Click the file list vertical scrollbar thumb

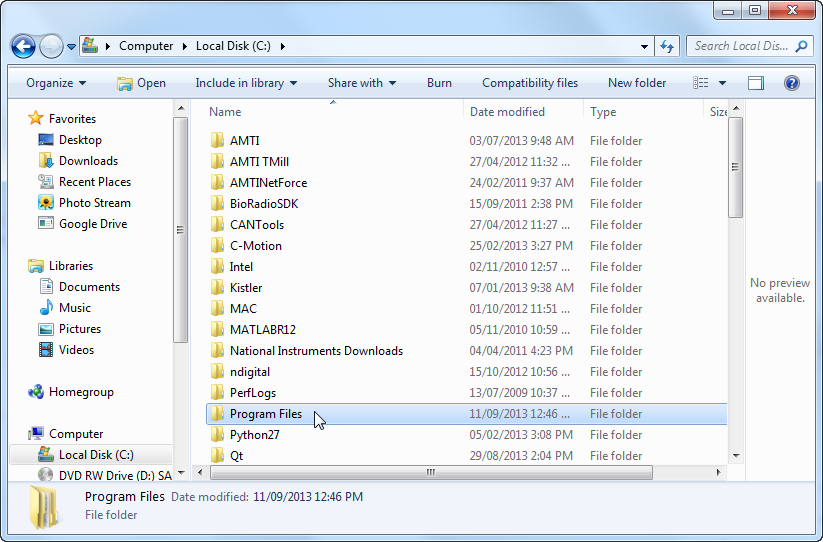pos(736,167)
